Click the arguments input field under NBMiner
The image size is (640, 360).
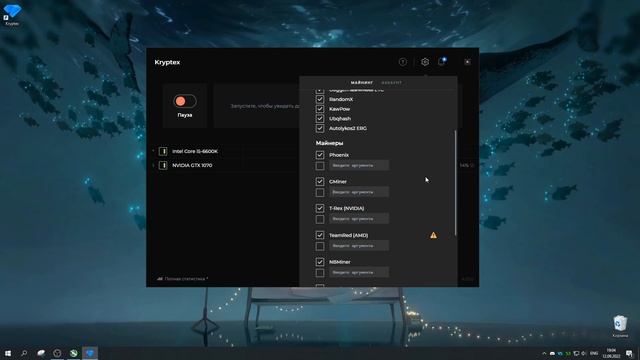pyautogui.click(x=359, y=273)
